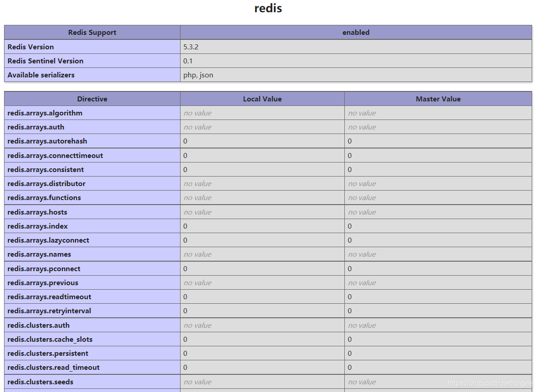Select 'redis.arrays.distributor' directive
The height and width of the screenshot is (392, 538).
coord(46,184)
